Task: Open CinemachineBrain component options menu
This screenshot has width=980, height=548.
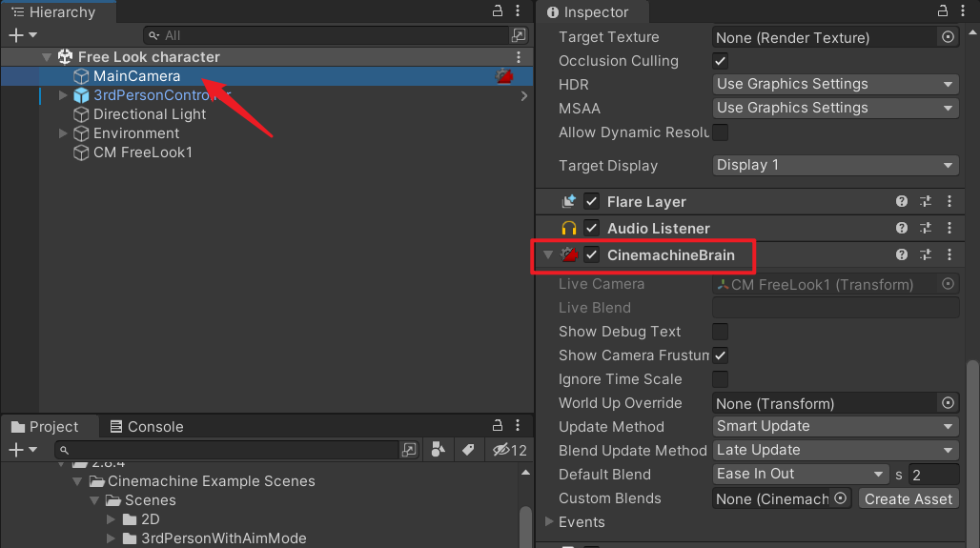Action: [x=949, y=254]
